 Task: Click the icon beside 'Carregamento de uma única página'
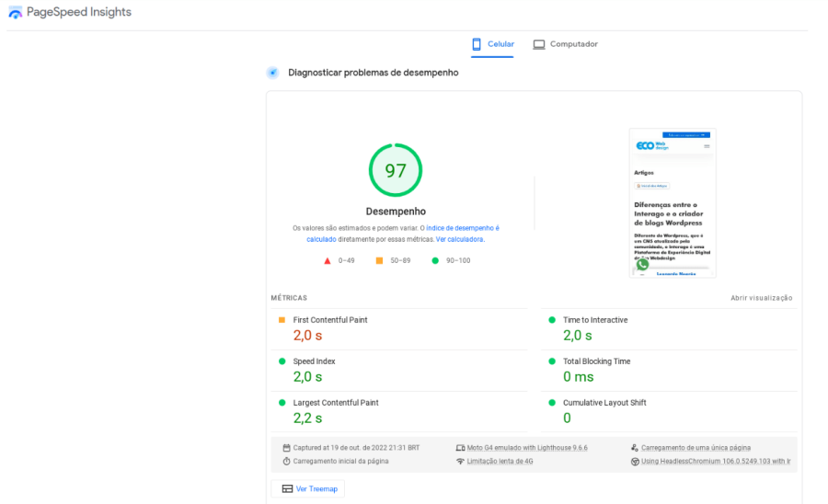(x=635, y=448)
